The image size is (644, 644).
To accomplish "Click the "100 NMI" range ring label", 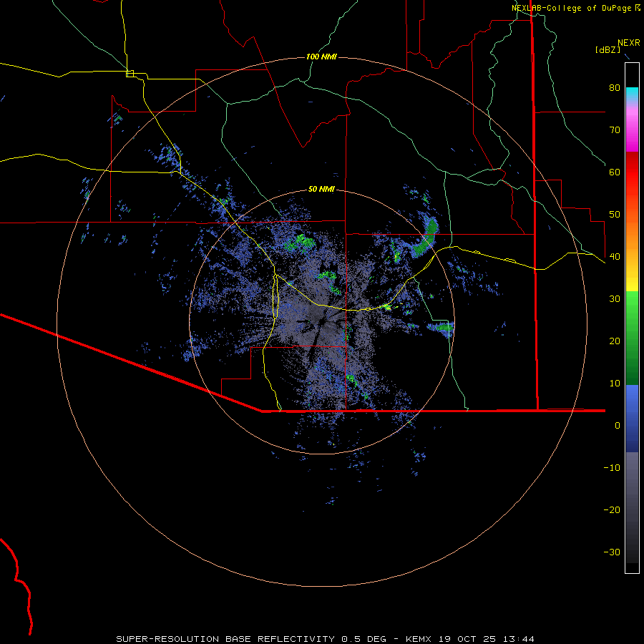I will (x=321, y=57).
